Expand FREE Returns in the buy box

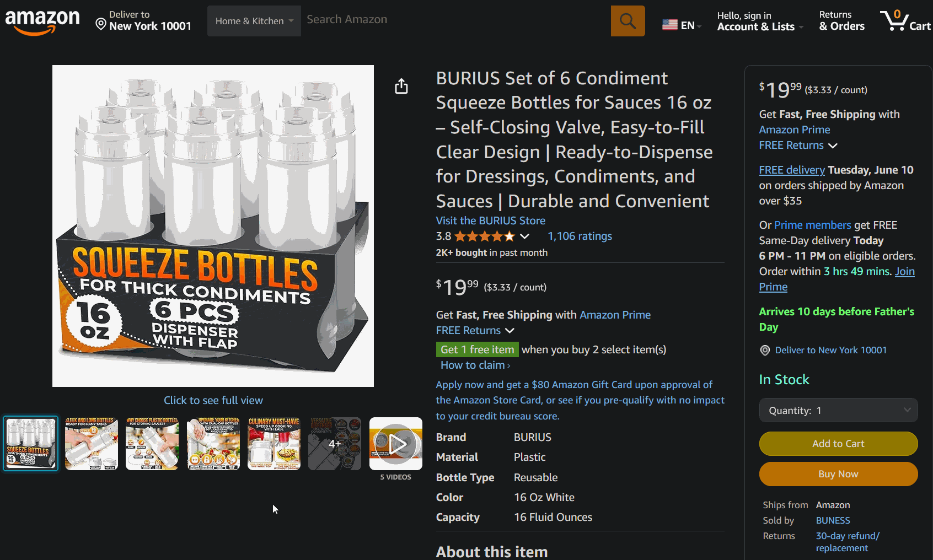click(x=798, y=145)
